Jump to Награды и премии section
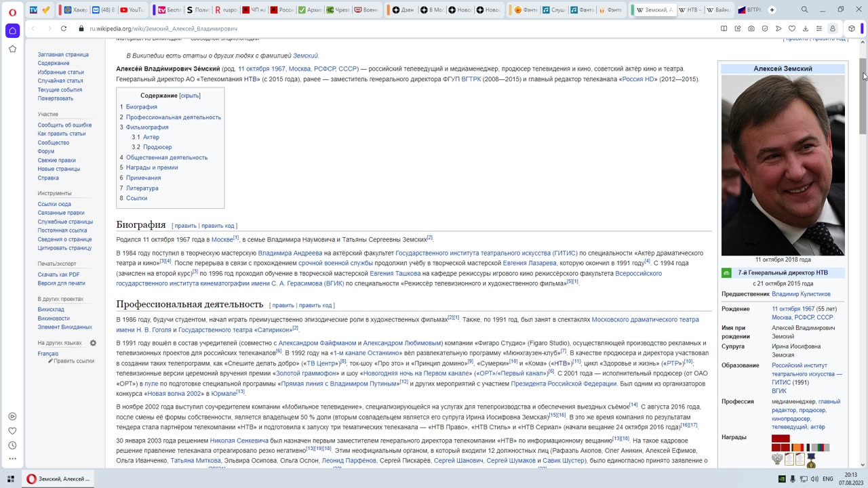 coord(152,167)
